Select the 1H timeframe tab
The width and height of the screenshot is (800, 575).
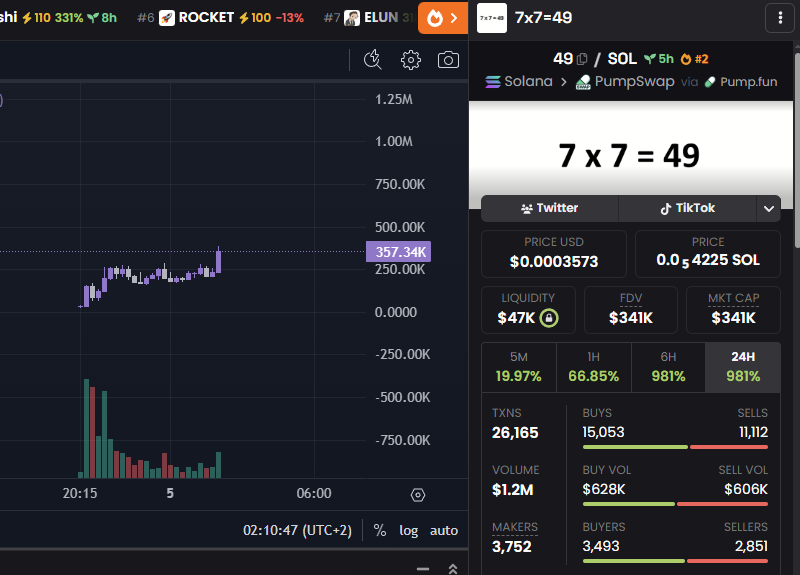[593, 367]
